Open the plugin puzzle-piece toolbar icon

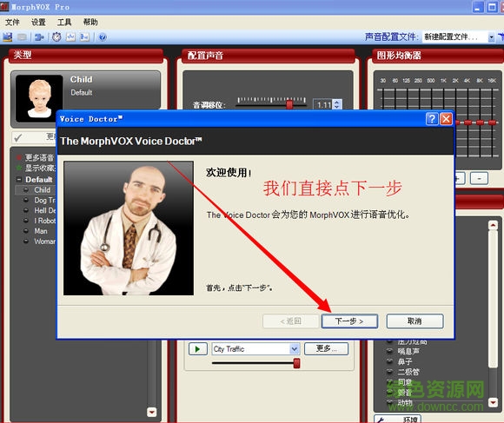[x=39, y=37]
